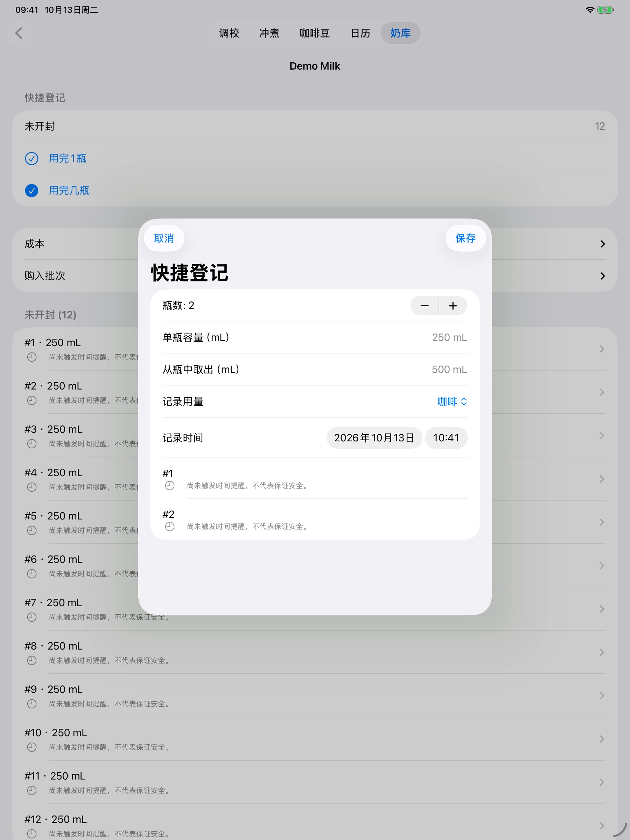Open the 记录用量 咖啡 dropdown
630x840 pixels.
(x=452, y=401)
